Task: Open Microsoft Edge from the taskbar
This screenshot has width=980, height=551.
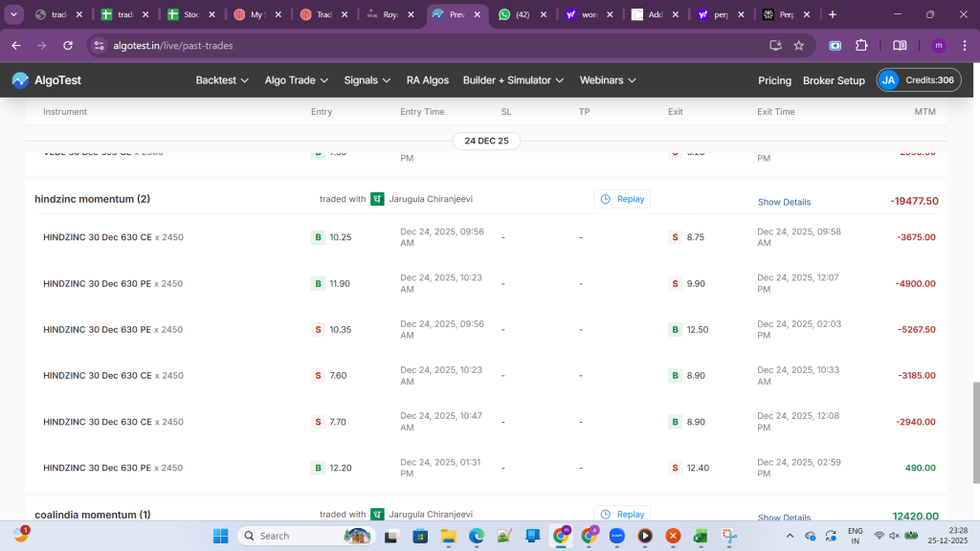Action: coord(476,536)
